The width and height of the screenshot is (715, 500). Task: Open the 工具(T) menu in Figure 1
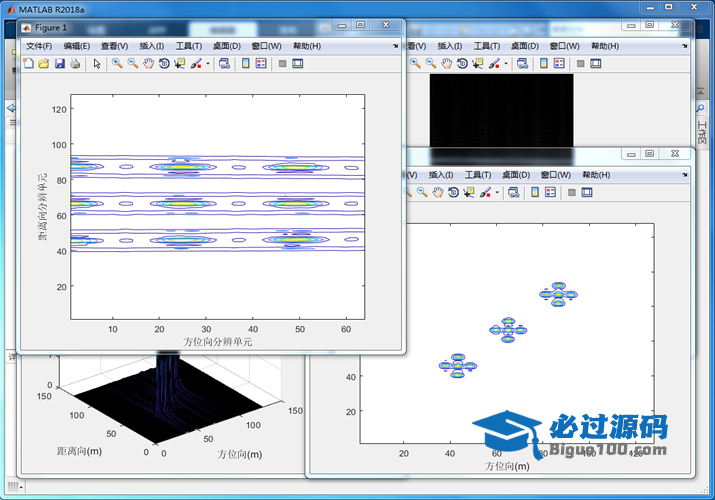pos(188,46)
